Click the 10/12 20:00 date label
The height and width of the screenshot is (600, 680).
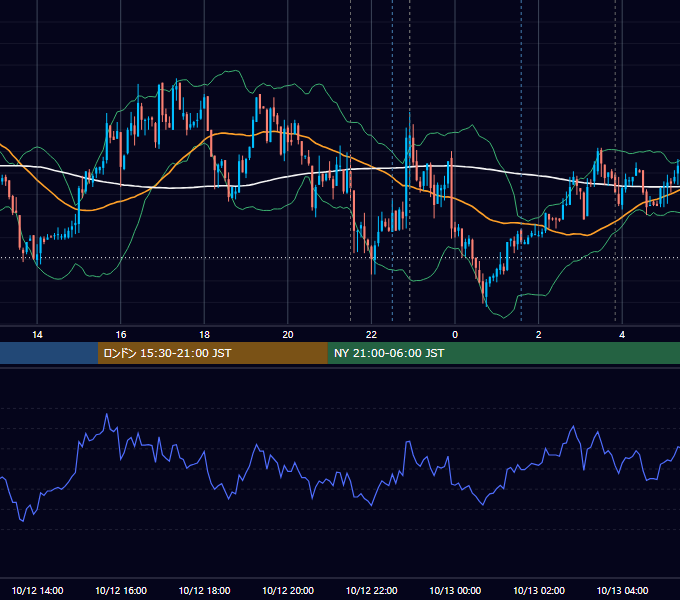pyautogui.click(x=288, y=590)
